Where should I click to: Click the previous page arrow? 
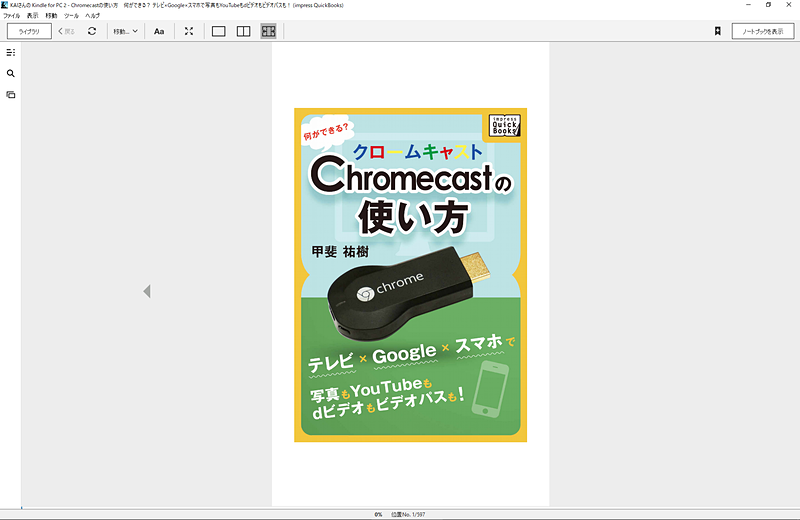[x=147, y=291]
